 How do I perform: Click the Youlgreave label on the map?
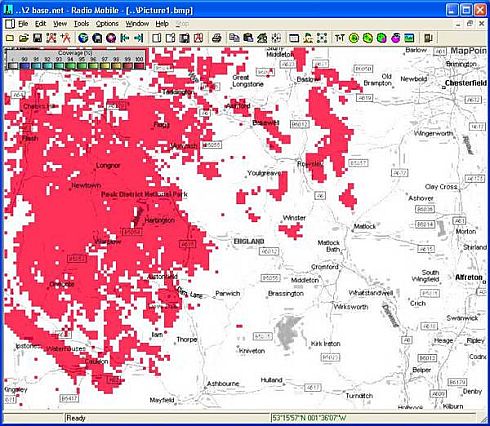263,173
